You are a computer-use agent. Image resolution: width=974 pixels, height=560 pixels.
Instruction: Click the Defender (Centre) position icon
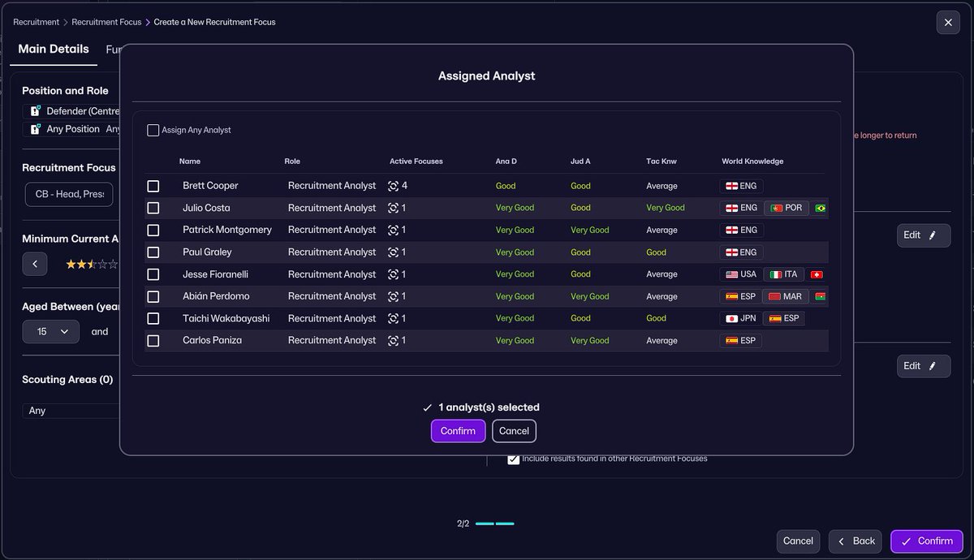coord(35,111)
